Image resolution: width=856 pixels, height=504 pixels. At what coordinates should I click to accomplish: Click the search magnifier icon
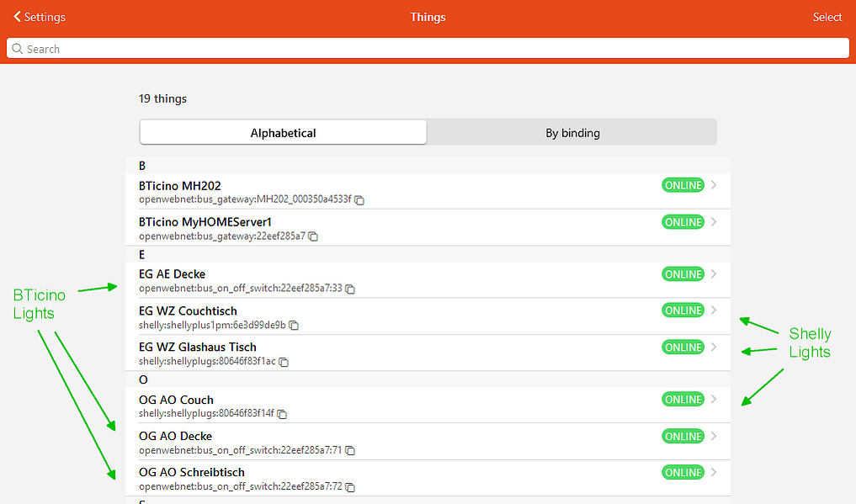[x=18, y=49]
